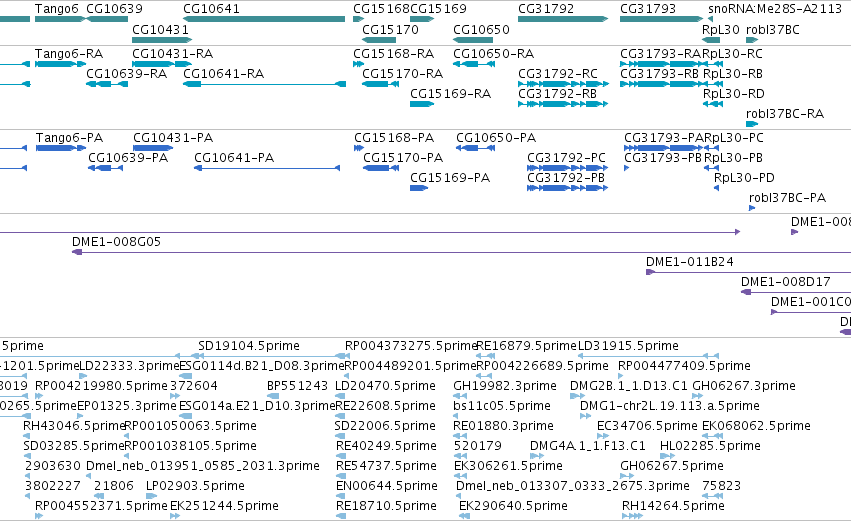Select the CG10650-RA transcript
851x521 pixels.
(x=474, y=64)
